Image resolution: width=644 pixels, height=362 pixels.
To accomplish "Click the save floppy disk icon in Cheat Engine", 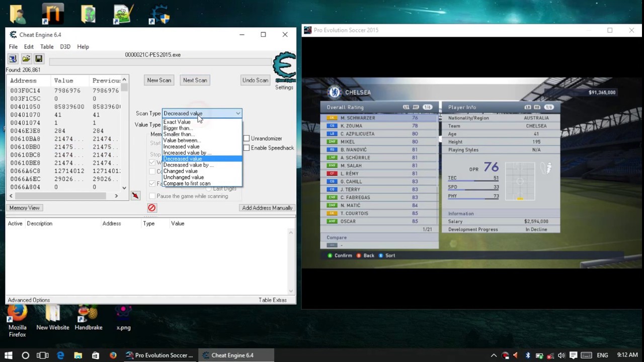I will (x=39, y=59).
